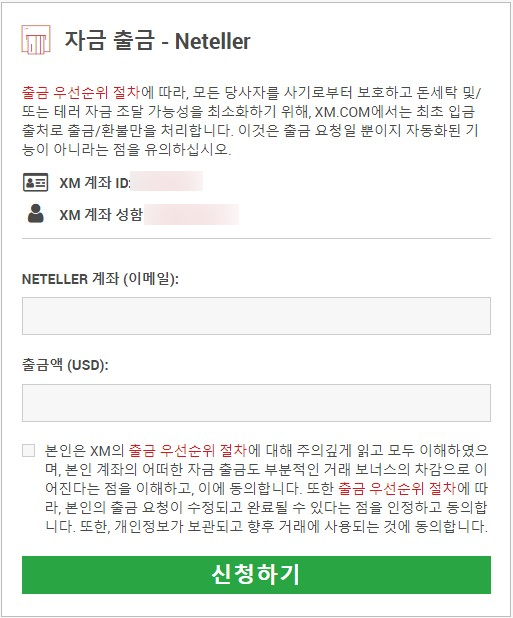The width and height of the screenshot is (513, 618).
Task: Click the XM.COM text in the notice paragraph
Action: click(342, 112)
